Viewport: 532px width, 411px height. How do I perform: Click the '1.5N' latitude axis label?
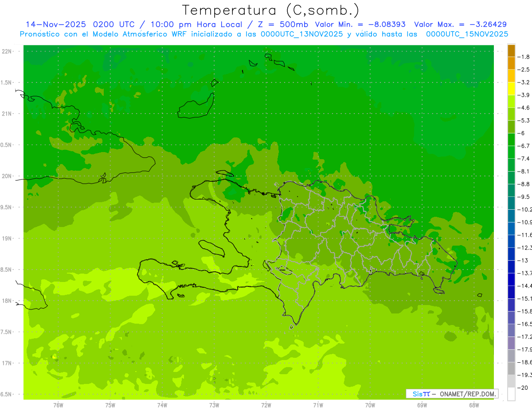tap(7, 83)
